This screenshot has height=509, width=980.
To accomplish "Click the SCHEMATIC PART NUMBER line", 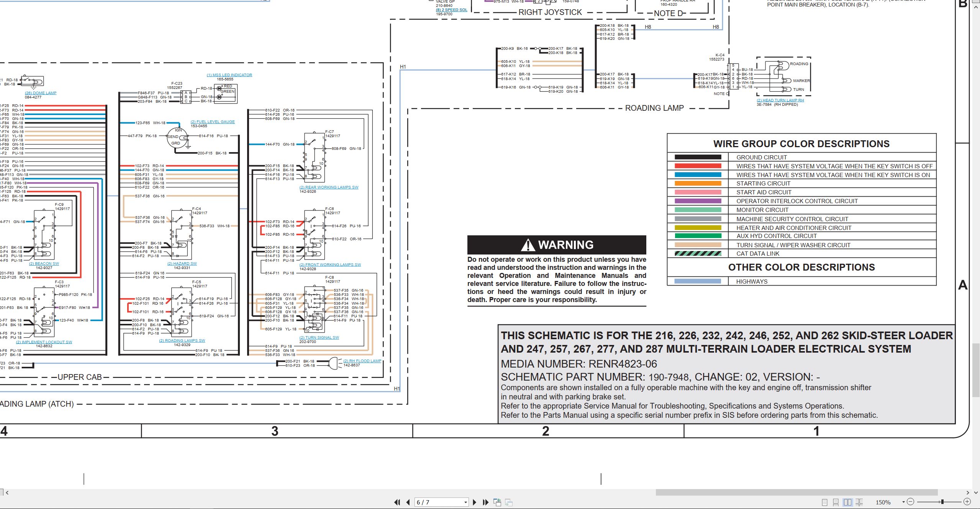I will tap(660, 377).
